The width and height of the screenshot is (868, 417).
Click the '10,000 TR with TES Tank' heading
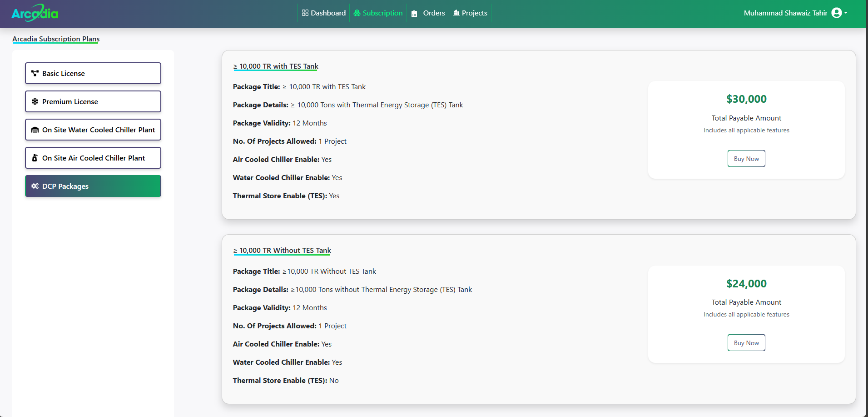pyautogui.click(x=276, y=66)
